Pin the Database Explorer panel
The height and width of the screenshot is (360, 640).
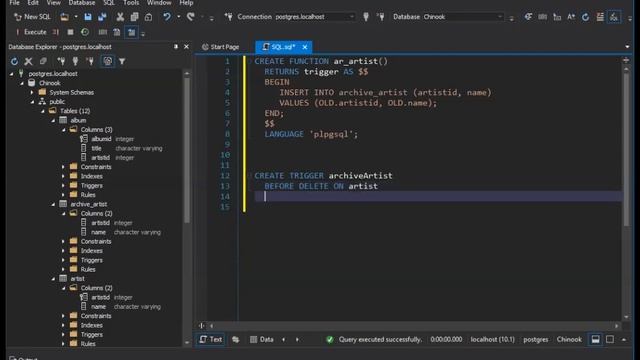click(176, 47)
